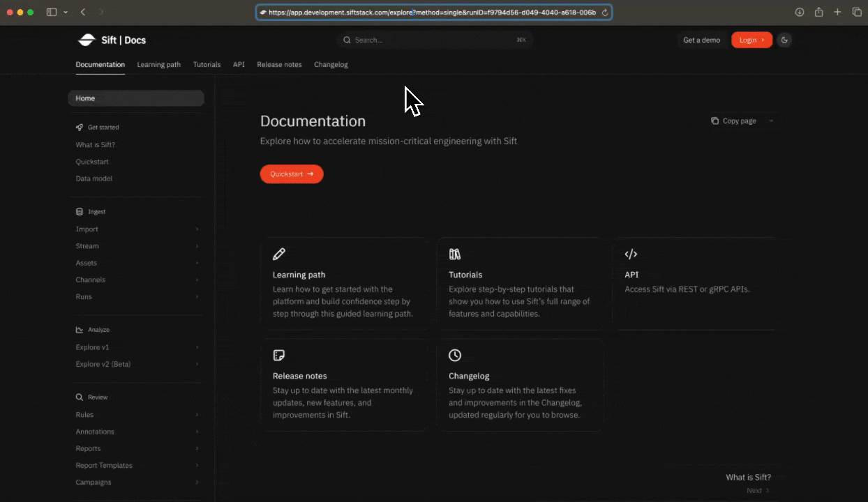Open the Release notes tab
The image size is (868, 502).
(x=279, y=65)
